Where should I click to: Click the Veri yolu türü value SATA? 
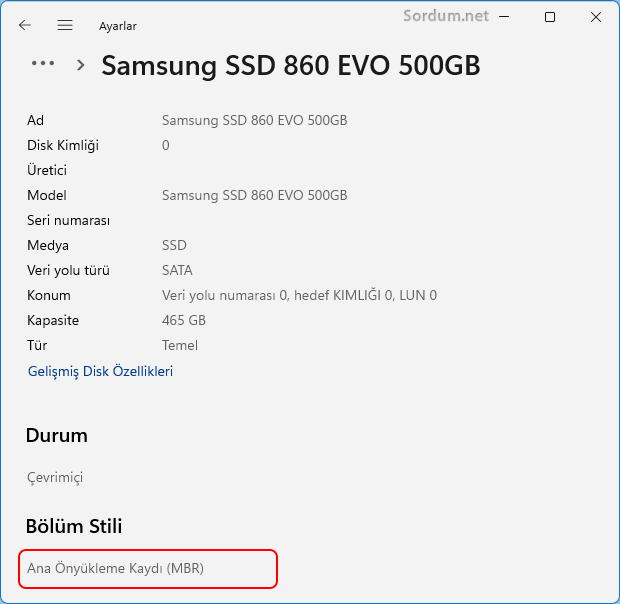coord(177,270)
